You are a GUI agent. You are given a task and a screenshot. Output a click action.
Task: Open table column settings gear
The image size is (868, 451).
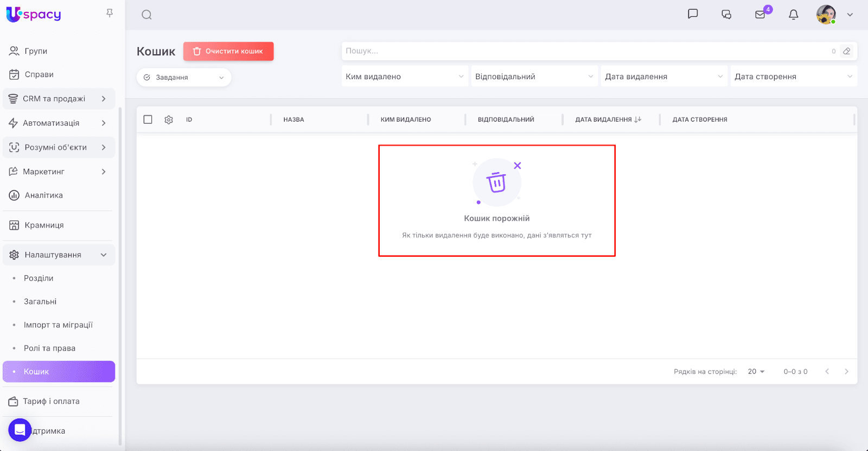pos(169,120)
